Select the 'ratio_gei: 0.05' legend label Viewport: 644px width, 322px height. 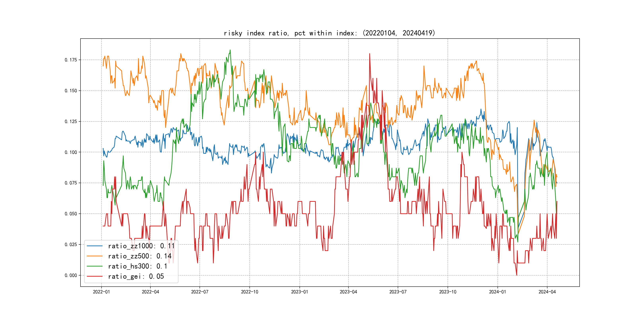tap(136, 276)
